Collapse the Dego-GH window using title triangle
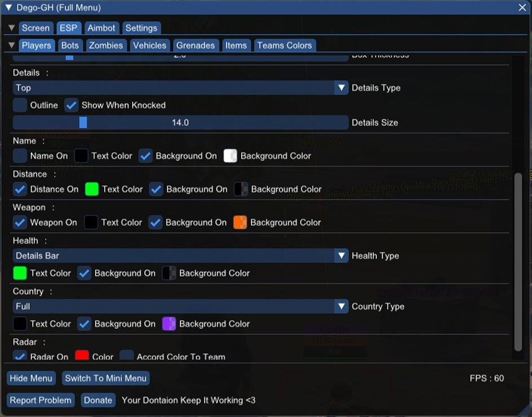The image size is (532, 417). click(8, 7)
